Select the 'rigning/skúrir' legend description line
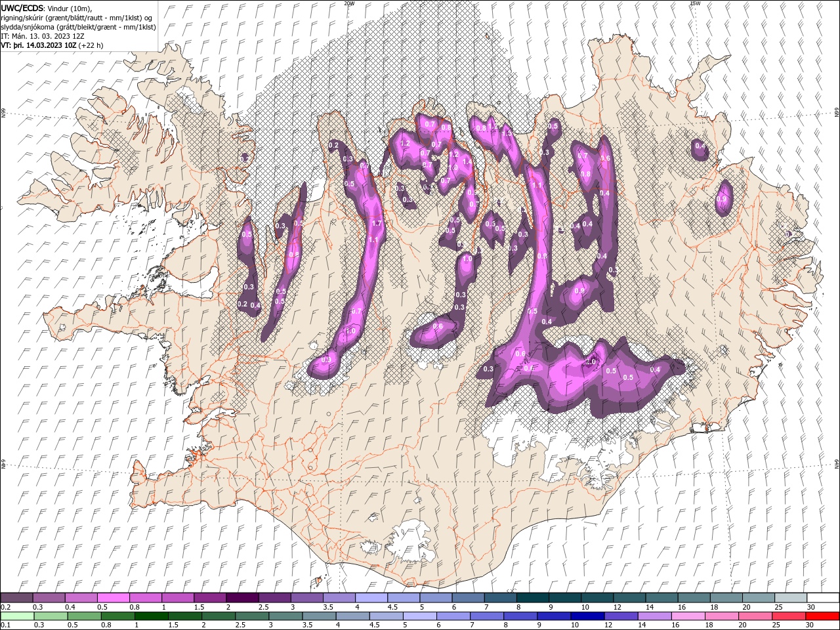The width and height of the screenshot is (840, 630). point(77,17)
